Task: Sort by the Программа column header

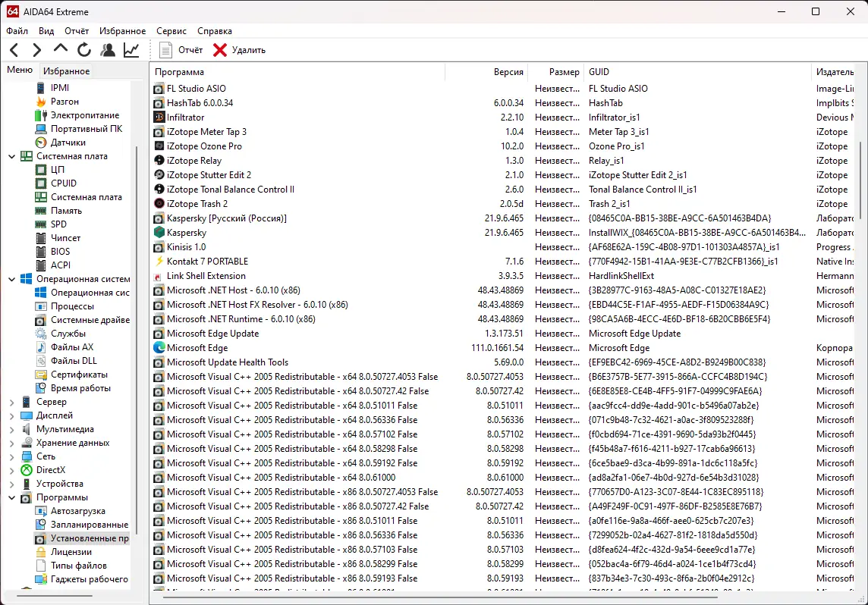Action: coord(297,72)
